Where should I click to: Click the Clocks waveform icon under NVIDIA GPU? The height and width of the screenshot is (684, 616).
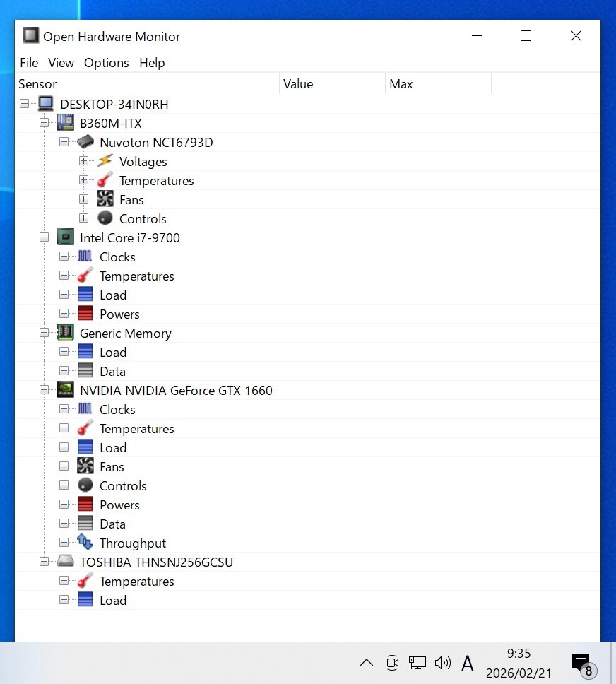(x=85, y=408)
